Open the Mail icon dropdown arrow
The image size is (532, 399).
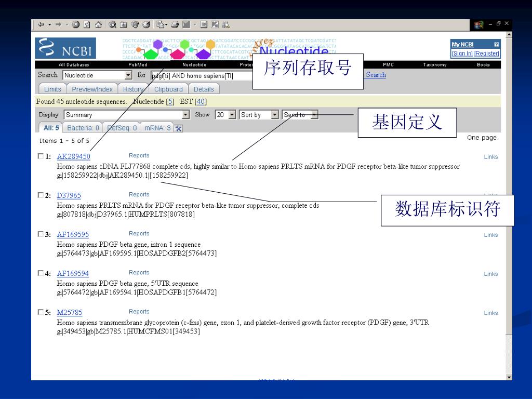(166, 24)
